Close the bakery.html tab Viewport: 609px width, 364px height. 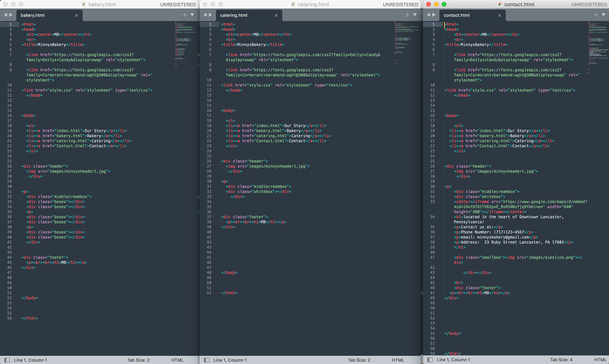76,15
